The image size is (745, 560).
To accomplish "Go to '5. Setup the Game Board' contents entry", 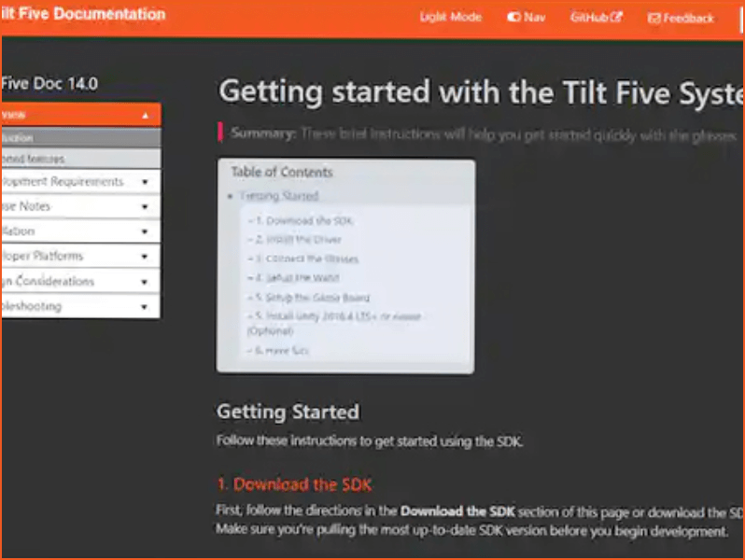I will click(313, 298).
